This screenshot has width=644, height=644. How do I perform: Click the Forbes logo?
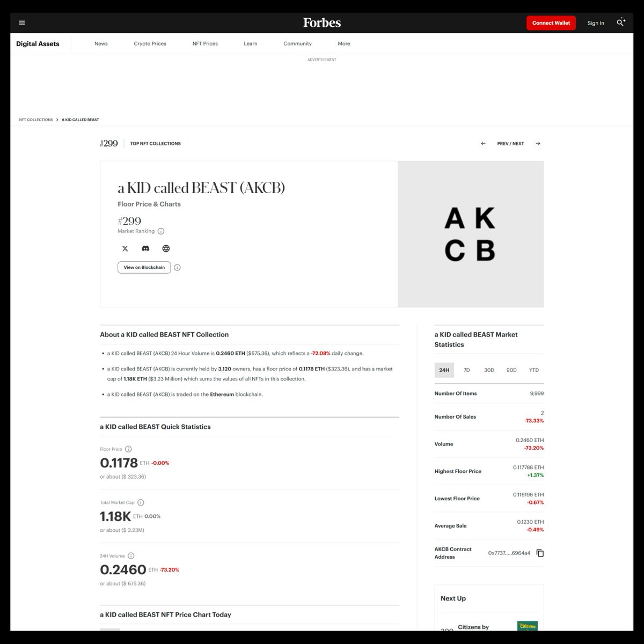click(322, 23)
